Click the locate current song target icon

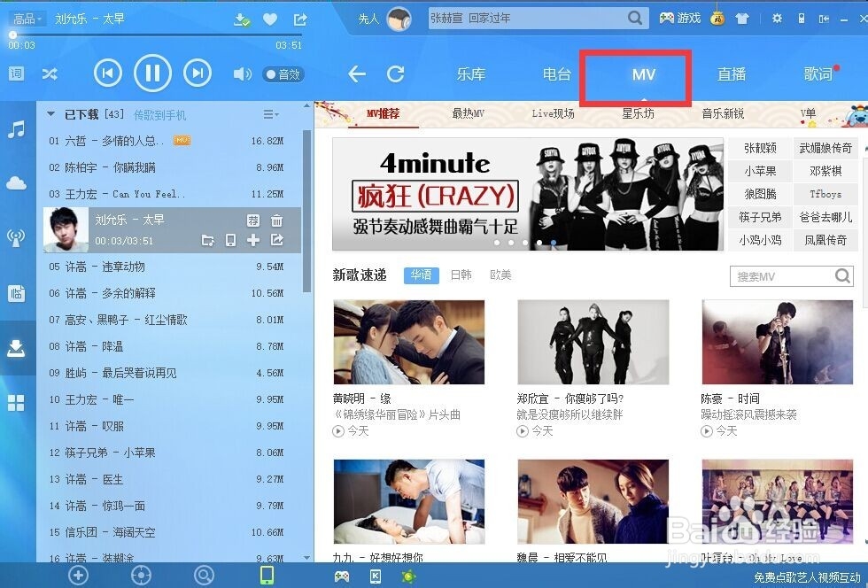[x=141, y=576]
